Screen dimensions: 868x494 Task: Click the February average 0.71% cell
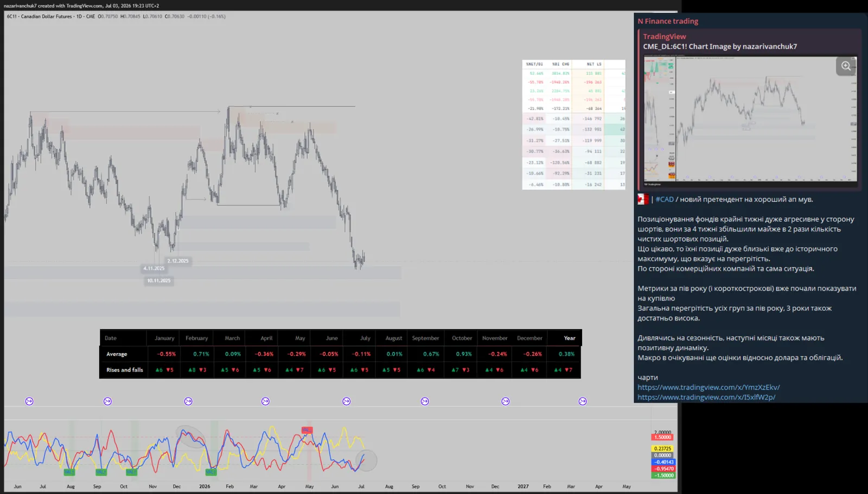click(x=201, y=354)
